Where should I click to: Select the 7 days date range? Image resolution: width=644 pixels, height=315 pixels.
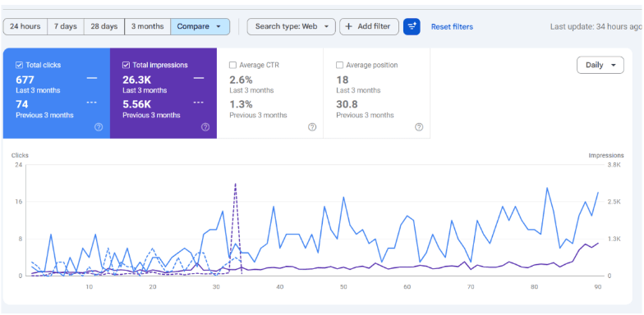pyautogui.click(x=66, y=26)
